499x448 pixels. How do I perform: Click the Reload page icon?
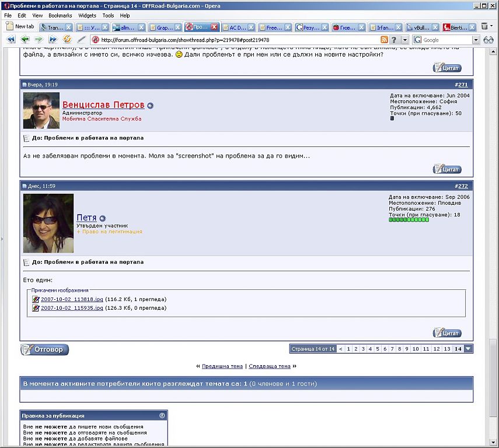coord(67,40)
